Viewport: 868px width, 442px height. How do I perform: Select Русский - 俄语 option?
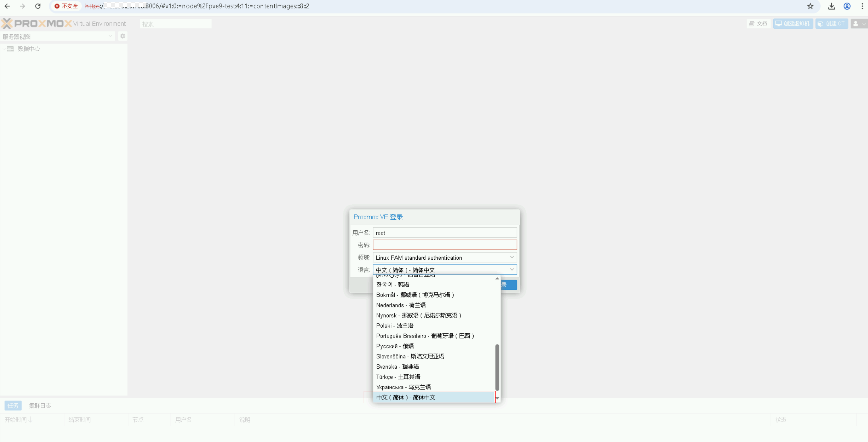tap(434, 346)
